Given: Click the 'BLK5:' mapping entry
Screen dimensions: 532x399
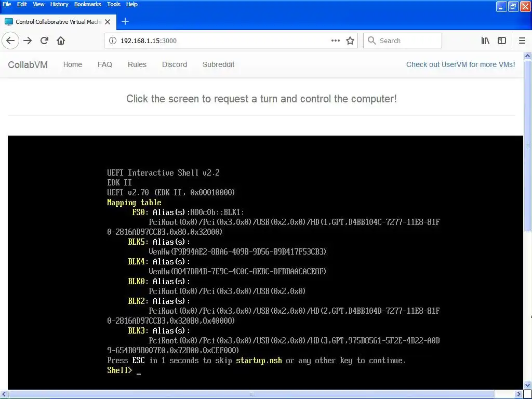Looking at the screenshot, I should click(138, 242).
